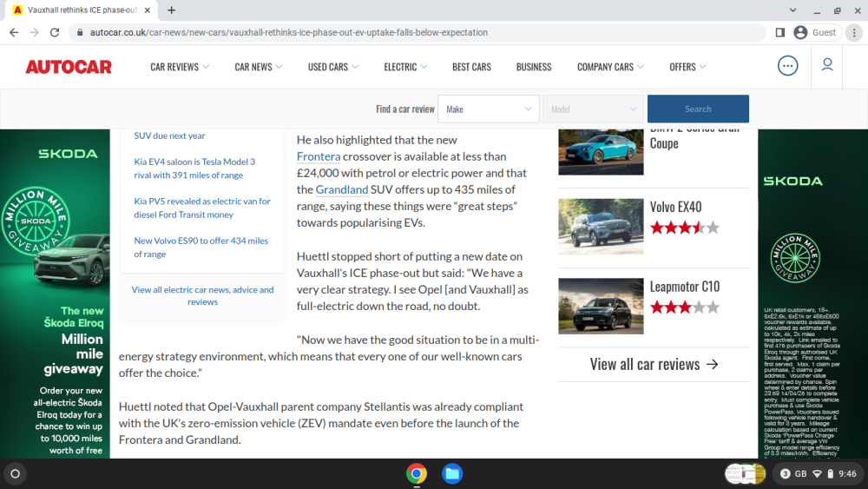Click the Leapmotor C10 thumbnail
868x489 pixels.
[x=601, y=307]
